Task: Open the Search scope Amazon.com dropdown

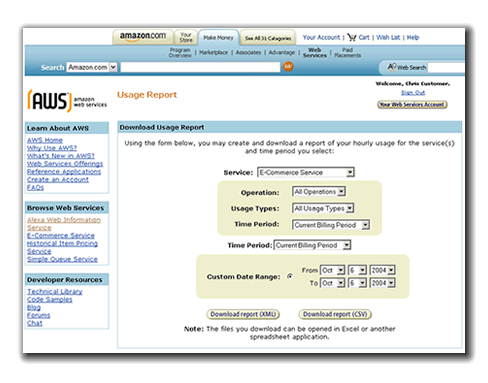Action: 92,67
